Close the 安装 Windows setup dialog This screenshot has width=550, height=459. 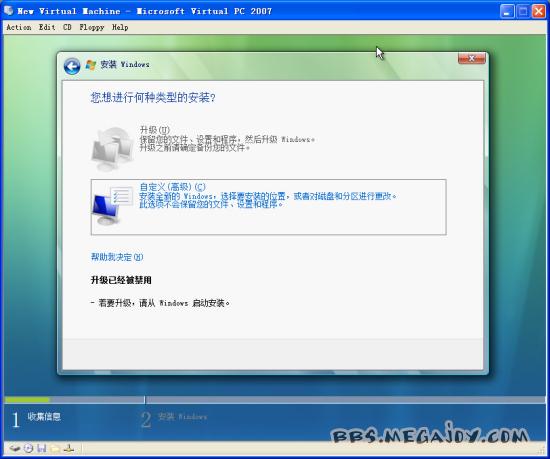click(x=471, y=59)
